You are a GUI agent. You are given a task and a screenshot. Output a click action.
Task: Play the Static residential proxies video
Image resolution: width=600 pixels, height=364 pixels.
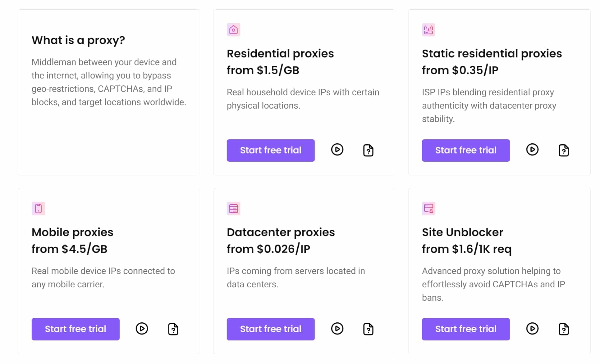(532, 150)
